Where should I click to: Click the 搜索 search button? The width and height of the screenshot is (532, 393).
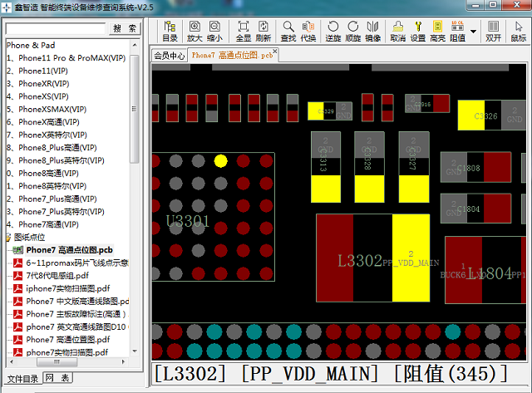[x=125, y=28]
